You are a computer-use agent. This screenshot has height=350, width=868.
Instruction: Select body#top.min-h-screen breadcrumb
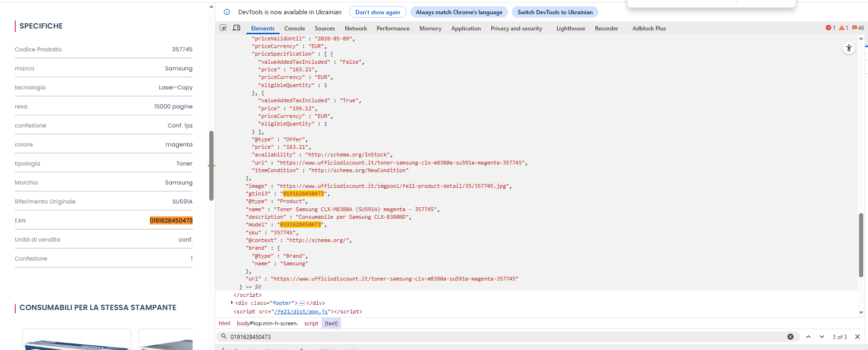(267, 323)
